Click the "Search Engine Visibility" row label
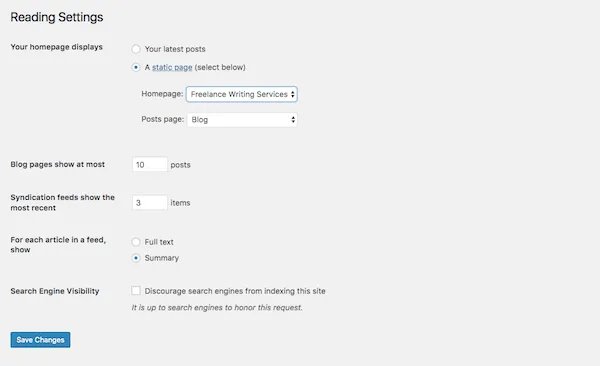This screenshot has width=600, height=366. [x=55, y=291]
